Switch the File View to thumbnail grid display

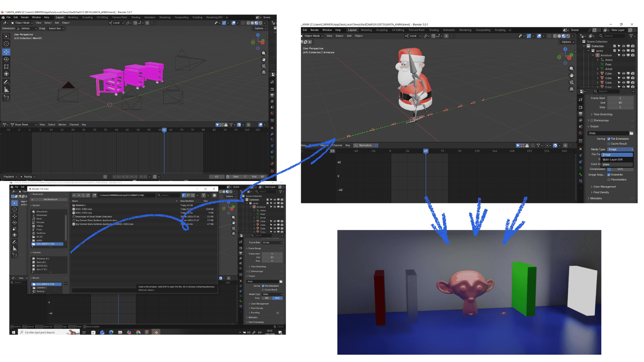(193, 195)
